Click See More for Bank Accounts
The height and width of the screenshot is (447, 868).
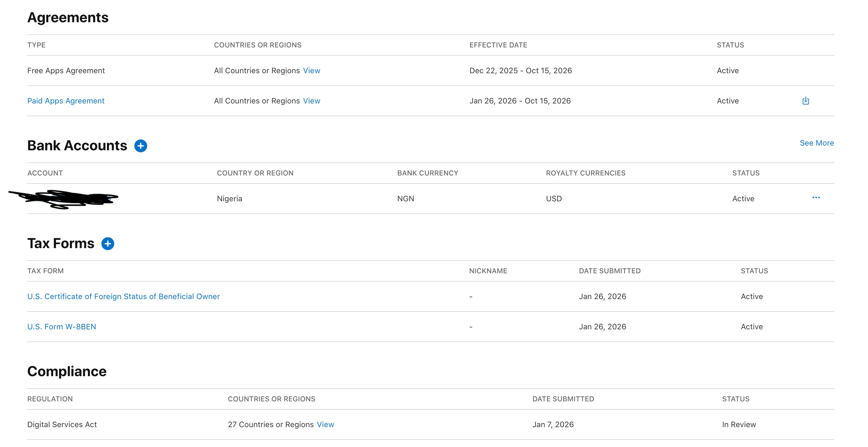pyautogui.click(x=816, y=143)
